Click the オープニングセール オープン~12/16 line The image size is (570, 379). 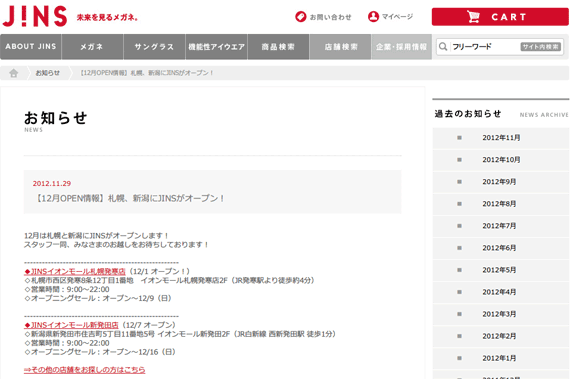[x=100, y=352]
